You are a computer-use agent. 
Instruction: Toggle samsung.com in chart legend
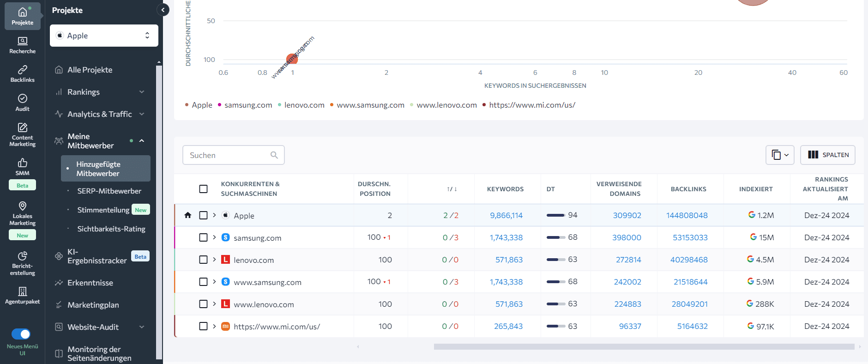pyautogui.click(x=245, y=105)
